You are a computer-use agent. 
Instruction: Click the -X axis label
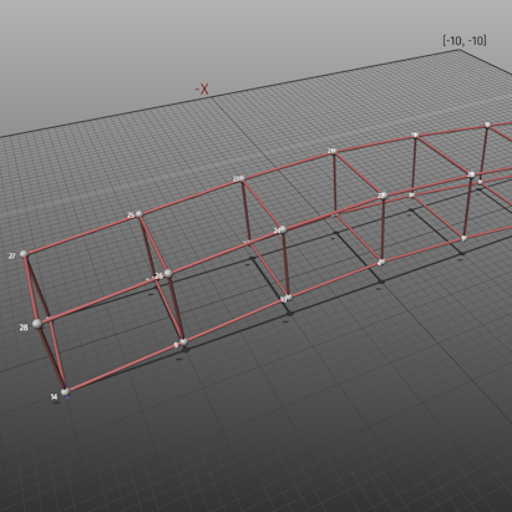click(x=202, y=89)
